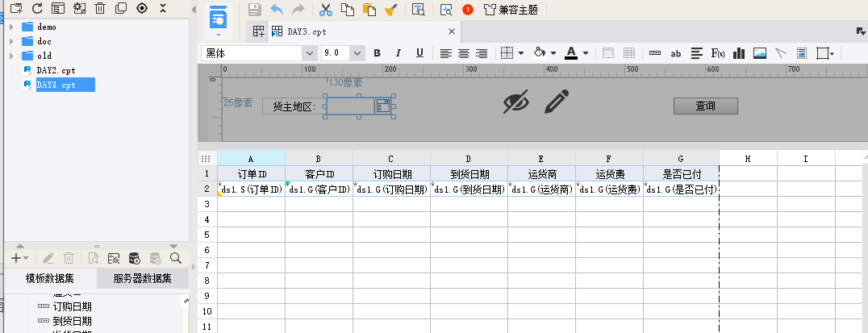Screen dimensions: 868x333
Task: Center align the cell text
Action: pos(464,53)
